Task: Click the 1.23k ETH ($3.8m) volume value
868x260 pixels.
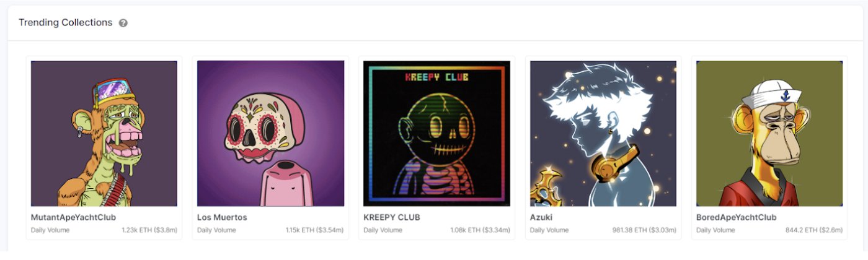Action: click(149, 230)
